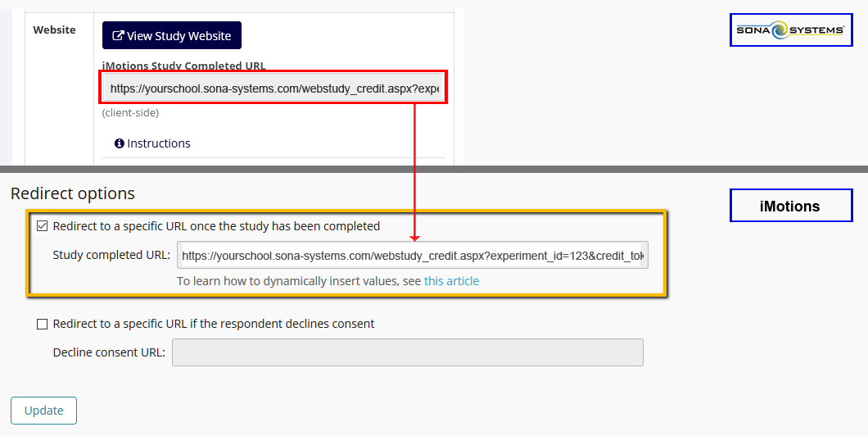Click the Website row label
868x436 pixels.
point(54,30)
